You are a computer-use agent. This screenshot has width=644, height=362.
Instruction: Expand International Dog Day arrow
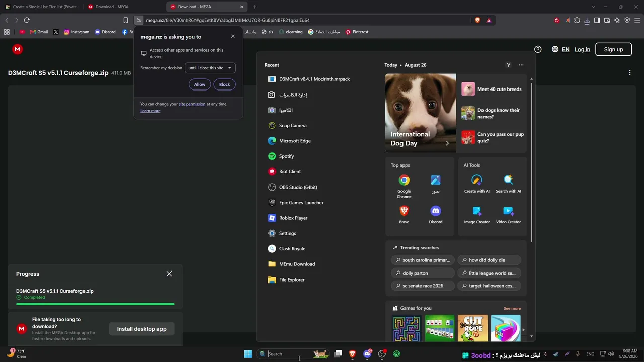[447, 143]
